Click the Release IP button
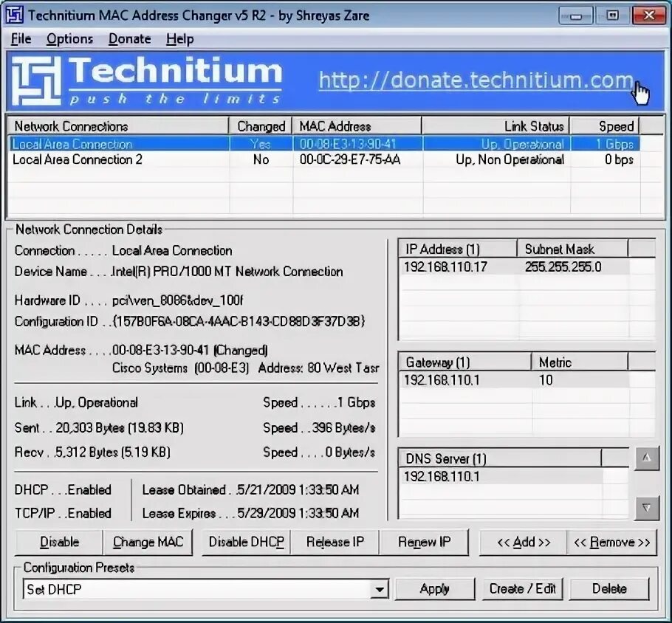The image size is (672, 623). click(x=335, y=542)
